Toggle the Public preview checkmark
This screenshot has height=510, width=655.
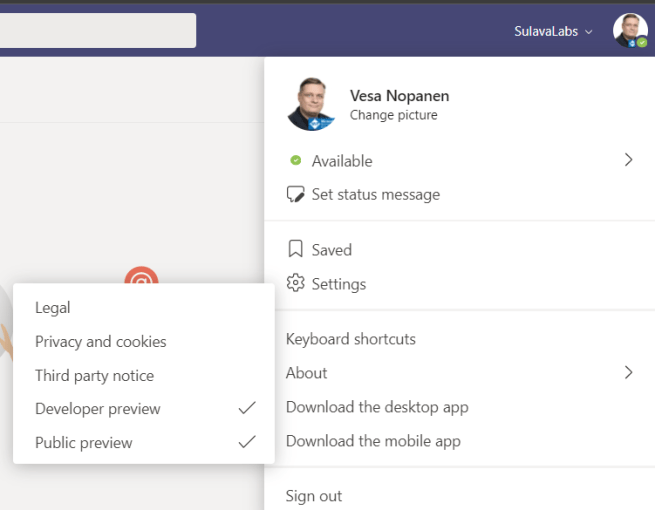[247, 442]
